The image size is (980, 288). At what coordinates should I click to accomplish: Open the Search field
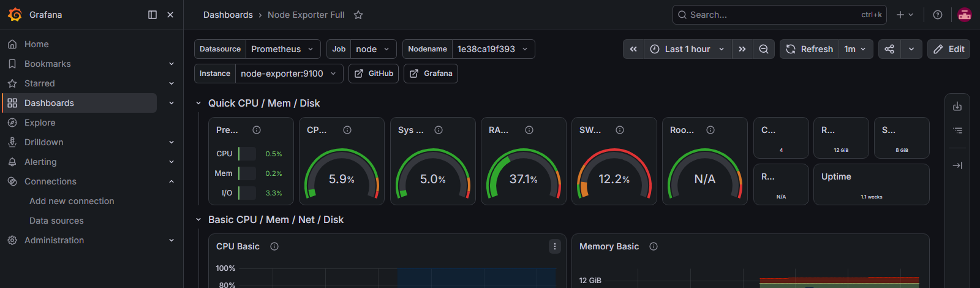point(779,15)
